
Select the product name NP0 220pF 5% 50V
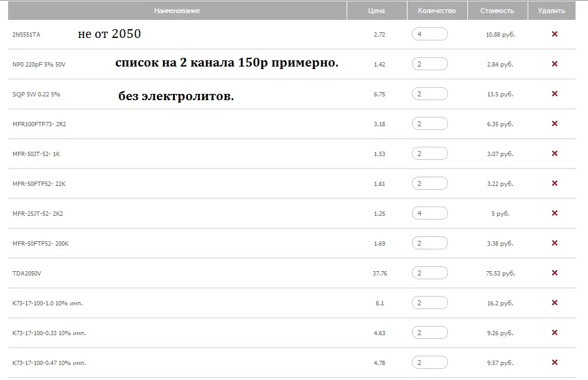[x=39, y=65]
